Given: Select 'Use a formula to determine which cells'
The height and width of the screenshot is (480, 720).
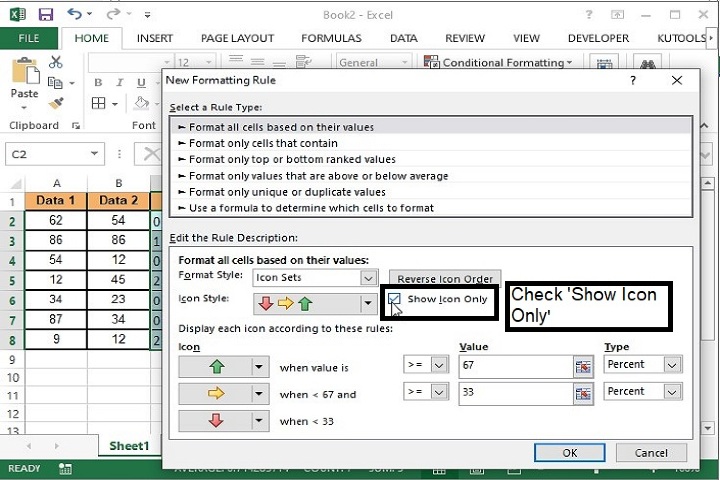Looking at the screenshot, I should pyautogui.click(x=431, y=208).
